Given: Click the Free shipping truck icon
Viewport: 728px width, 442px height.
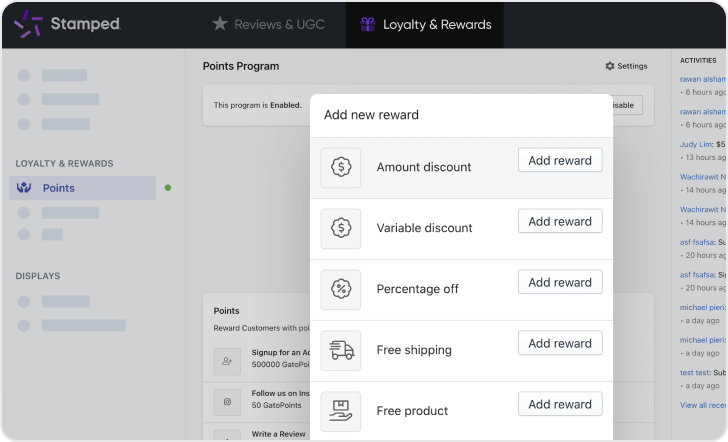Looking at the screenshot, I should point(341,350).
